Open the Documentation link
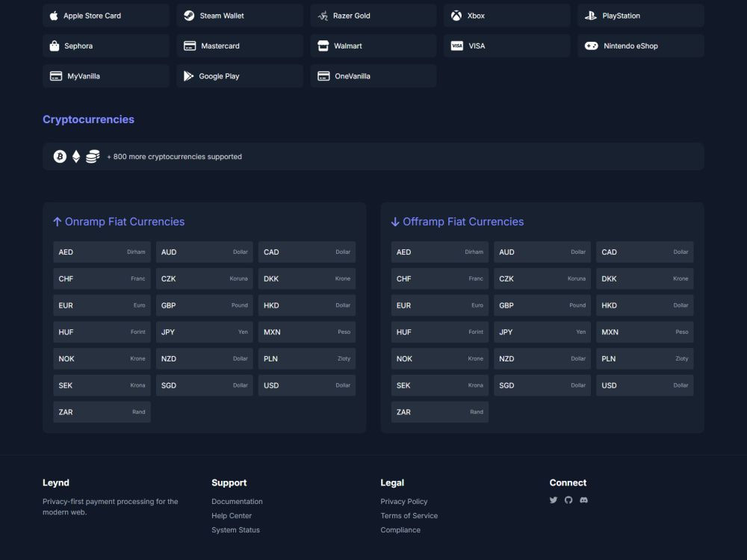Screen dimensions: 747x560 pos(237,502)
